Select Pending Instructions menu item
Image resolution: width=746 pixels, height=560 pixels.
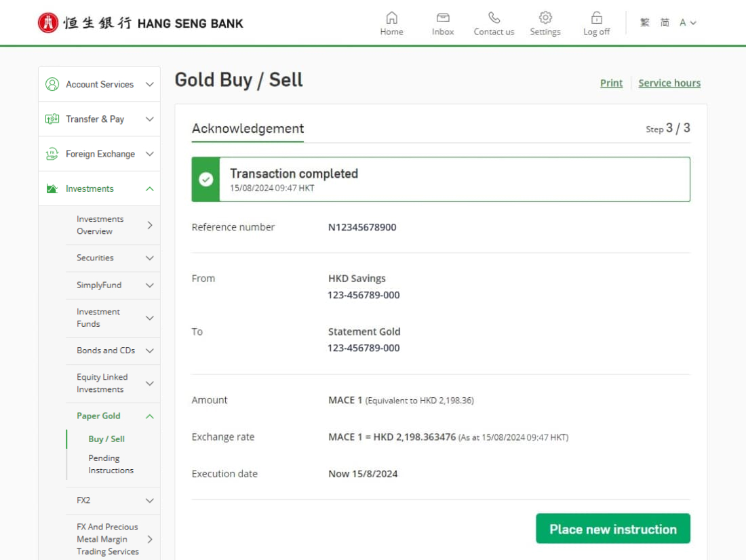(111, 464)
